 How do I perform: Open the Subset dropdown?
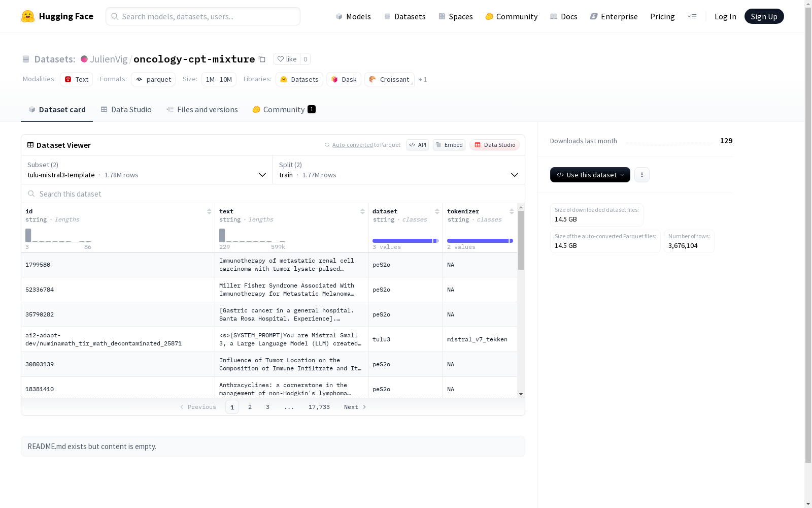(147, 170)
